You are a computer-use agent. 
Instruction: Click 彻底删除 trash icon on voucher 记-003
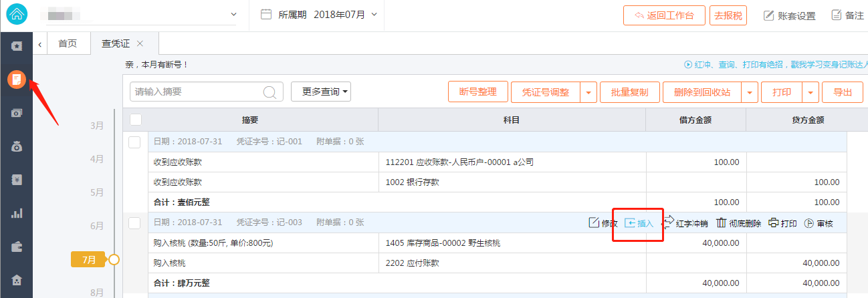pos(721,223)
